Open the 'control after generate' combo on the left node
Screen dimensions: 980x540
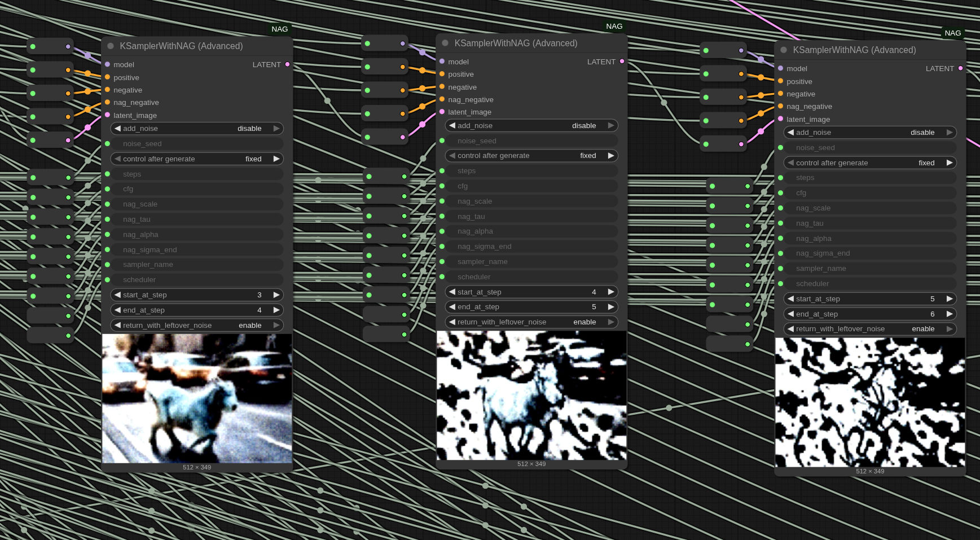click(x=197, y=159)
